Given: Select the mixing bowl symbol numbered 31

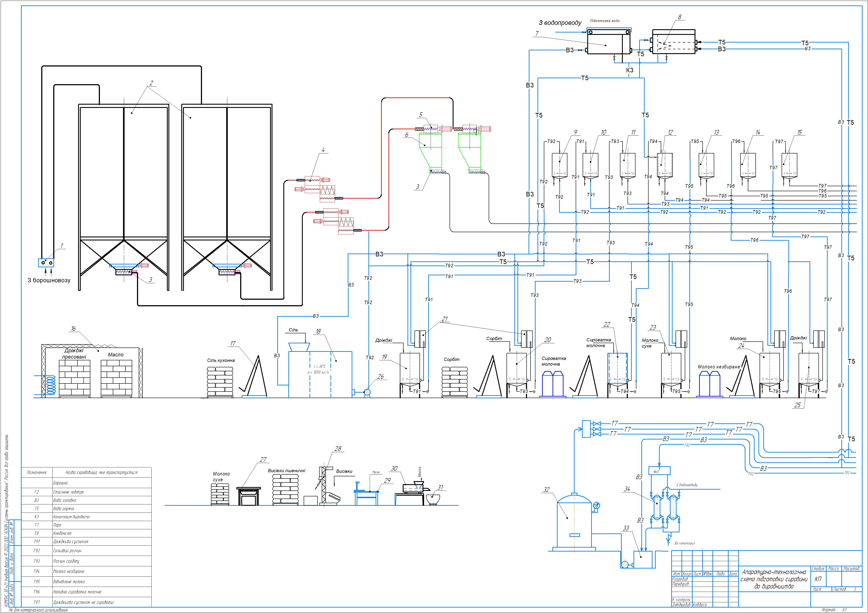Looking at the screenshot, I should tap(433, 500).
